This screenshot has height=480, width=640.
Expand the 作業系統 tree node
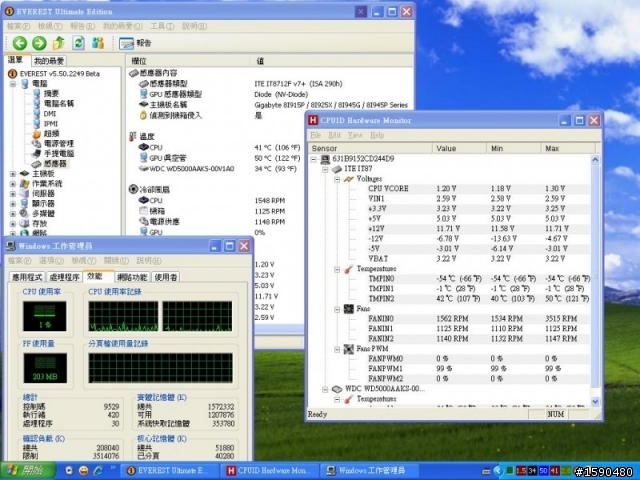(x=13, y=184)
